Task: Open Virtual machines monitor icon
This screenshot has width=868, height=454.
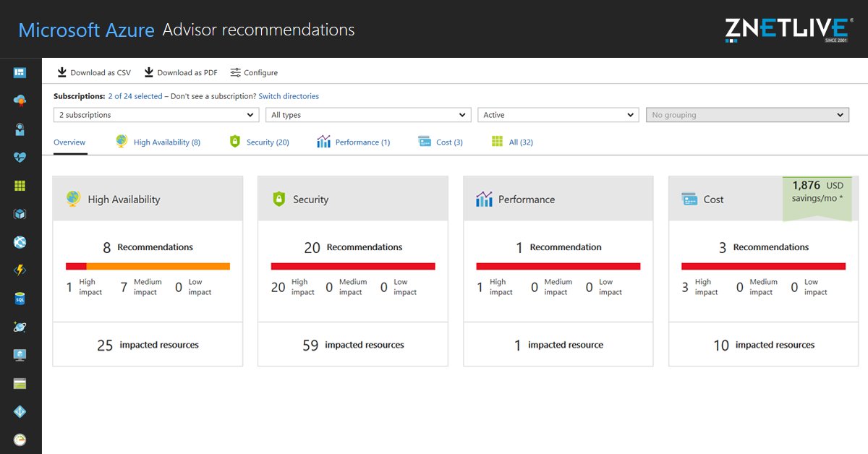Action: (20, 355)
